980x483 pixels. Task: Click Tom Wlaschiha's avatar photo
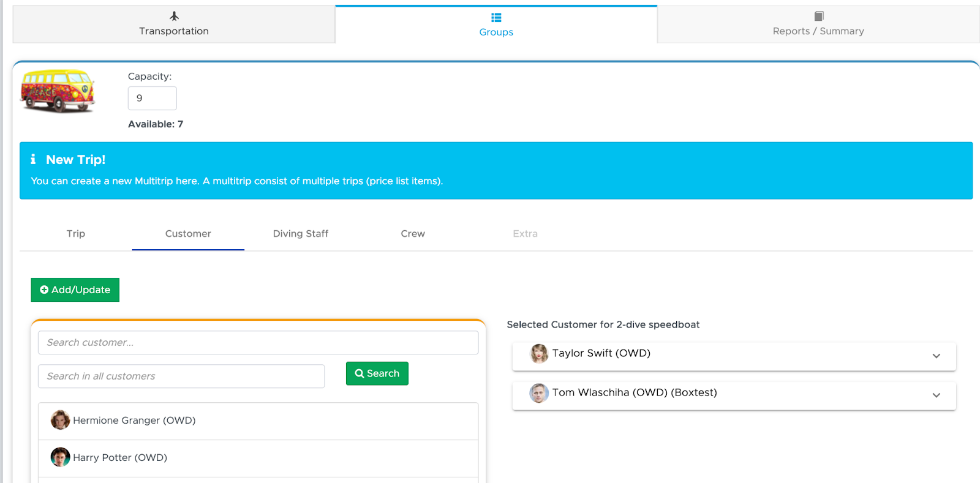(539, 393)
